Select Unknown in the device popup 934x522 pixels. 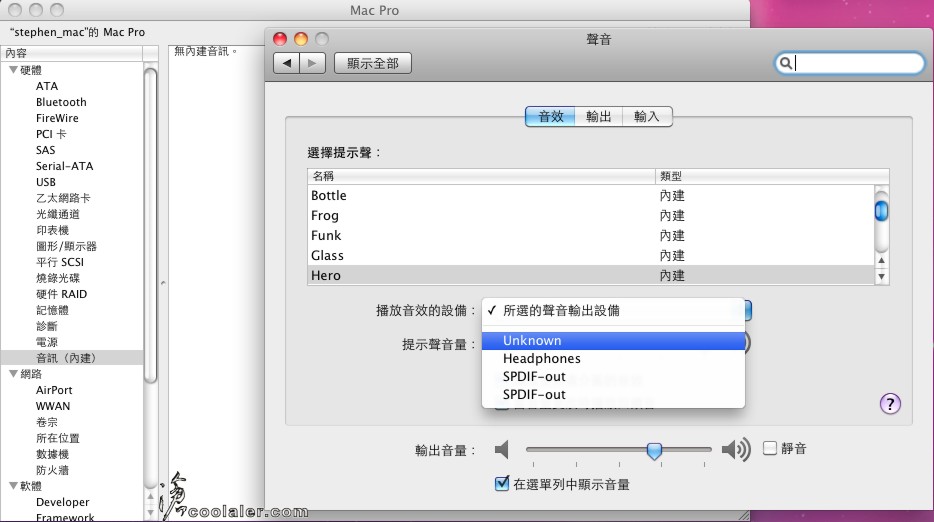(614, 341)
